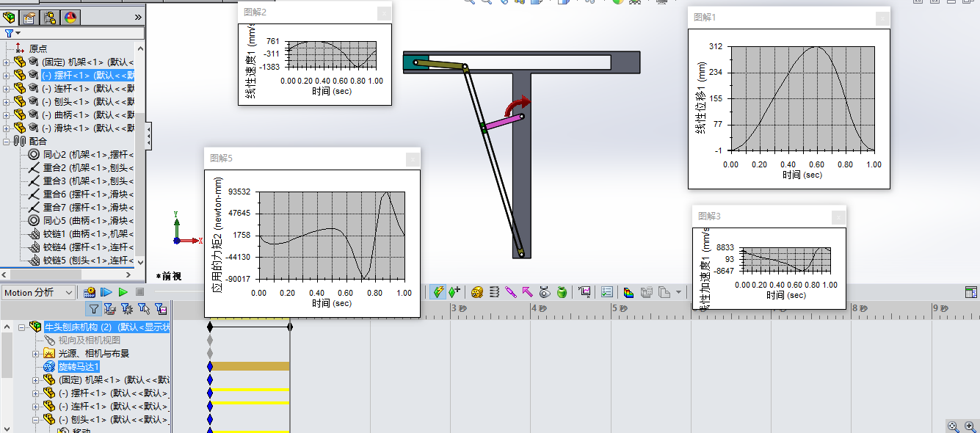Select mate 铰链1 (曲柄<1>,机架<

pyautogui.click(x=88, y=233)
